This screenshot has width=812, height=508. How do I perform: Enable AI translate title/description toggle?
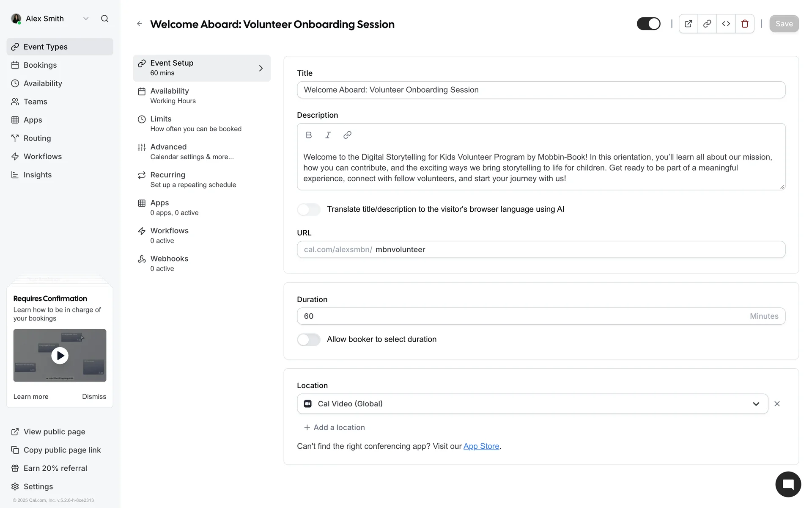coord(309,210)
